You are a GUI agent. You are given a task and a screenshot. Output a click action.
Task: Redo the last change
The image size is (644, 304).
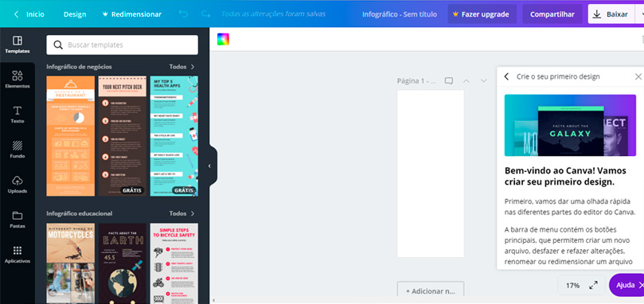point(205,14)
